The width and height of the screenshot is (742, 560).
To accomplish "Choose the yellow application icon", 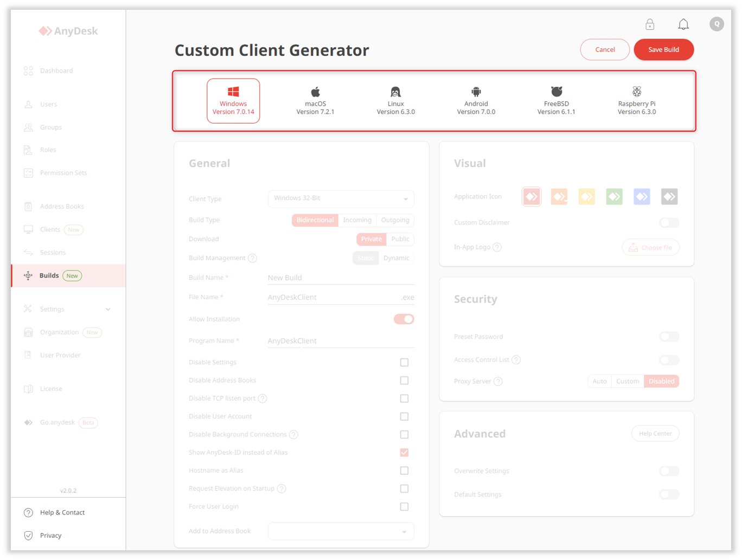I will pyautogui.click(x=587, y=196).
